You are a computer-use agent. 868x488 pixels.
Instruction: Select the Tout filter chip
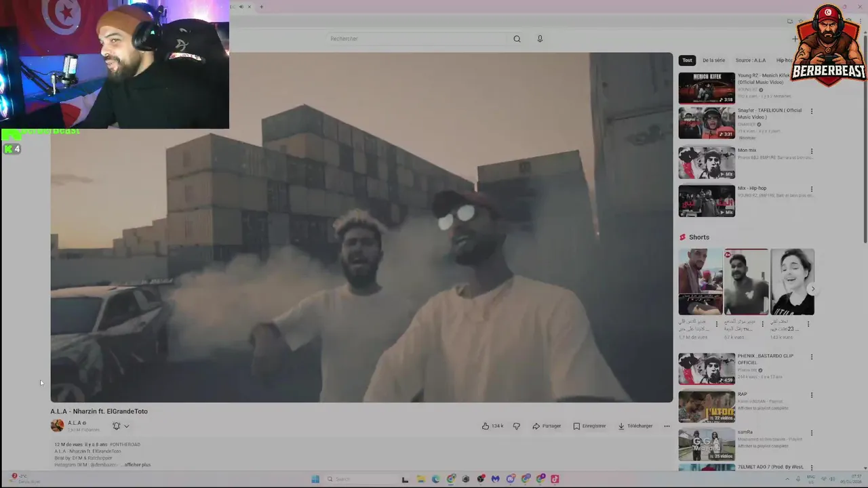coord(687,60)
